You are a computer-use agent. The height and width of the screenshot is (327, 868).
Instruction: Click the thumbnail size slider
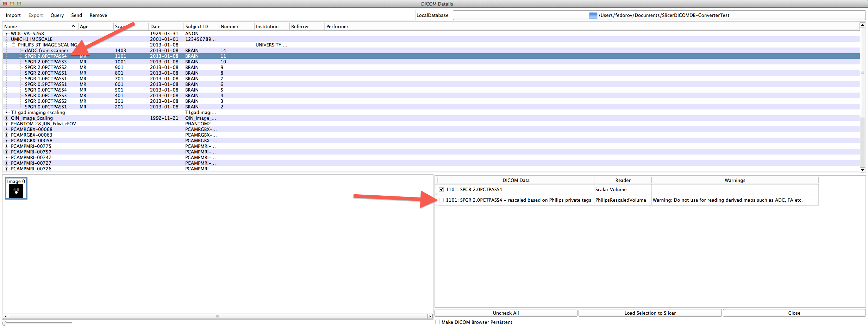click(5, 323)
